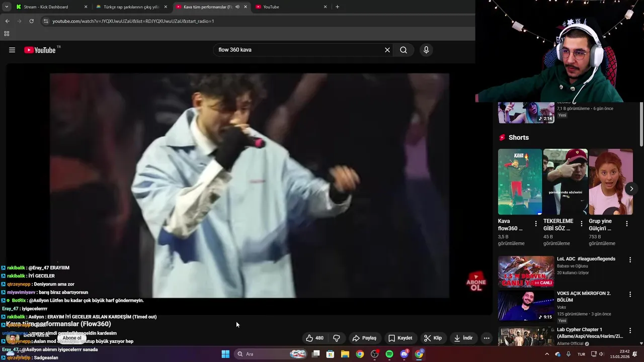This screenshot has width=644, height=362.
Task: Open the Windows Start menu
Action: click(225, 354)
